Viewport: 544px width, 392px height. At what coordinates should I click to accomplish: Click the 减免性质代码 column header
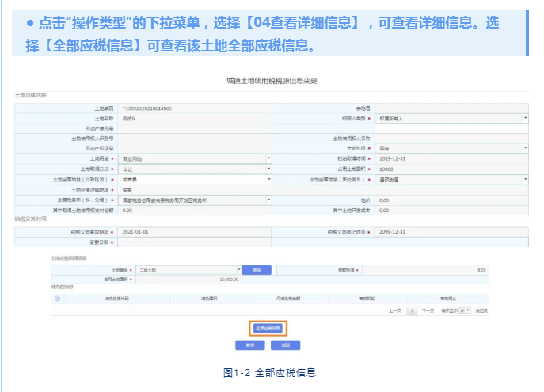point(117,299)
